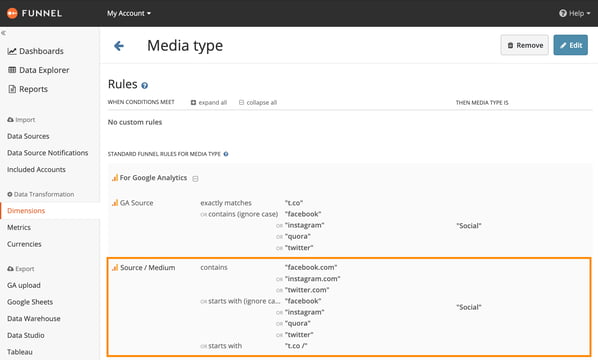Click the Funnel logo icon
The image size is (598, 360).
pyautogui.click(x=12, y=13)
